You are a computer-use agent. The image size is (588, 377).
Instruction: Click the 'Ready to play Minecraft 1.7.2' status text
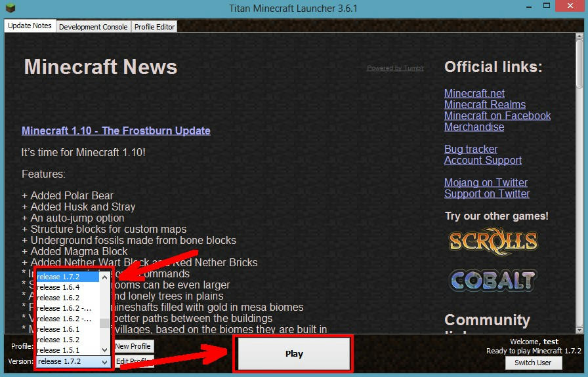[534, 351]
